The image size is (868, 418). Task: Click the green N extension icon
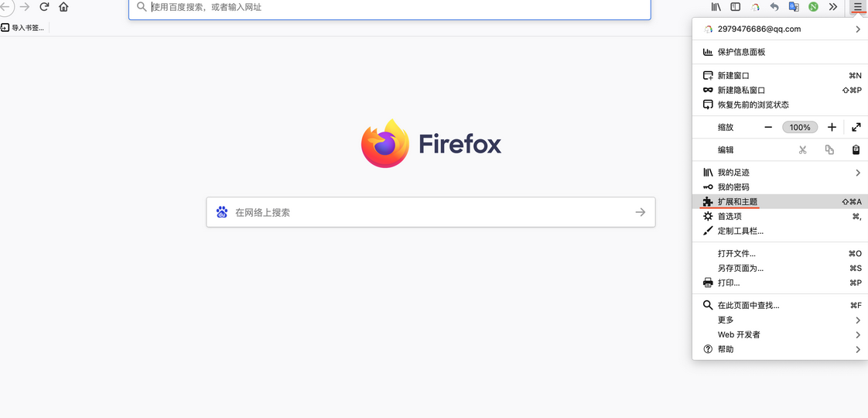(x=813, y=7)
